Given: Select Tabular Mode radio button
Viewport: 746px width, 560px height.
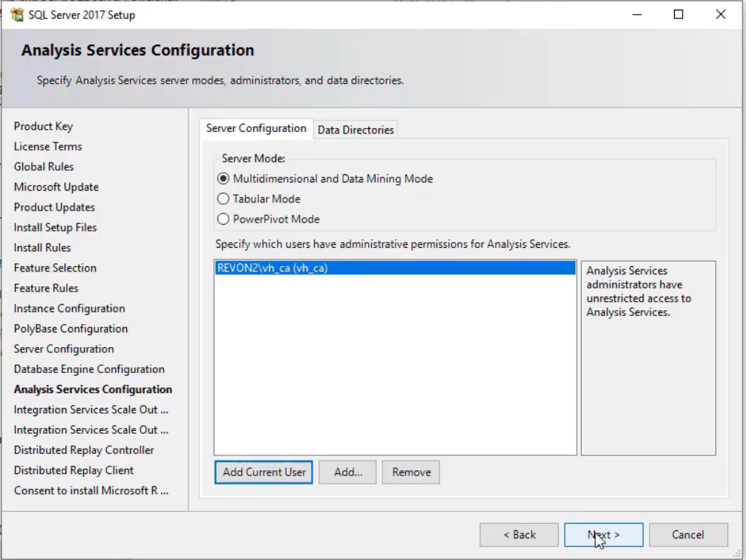Looking at the screenshot, I should coord(223,199).
